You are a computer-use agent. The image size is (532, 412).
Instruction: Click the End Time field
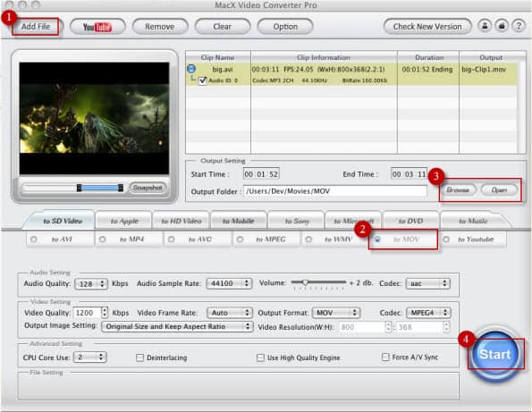[x=409, y=174]
